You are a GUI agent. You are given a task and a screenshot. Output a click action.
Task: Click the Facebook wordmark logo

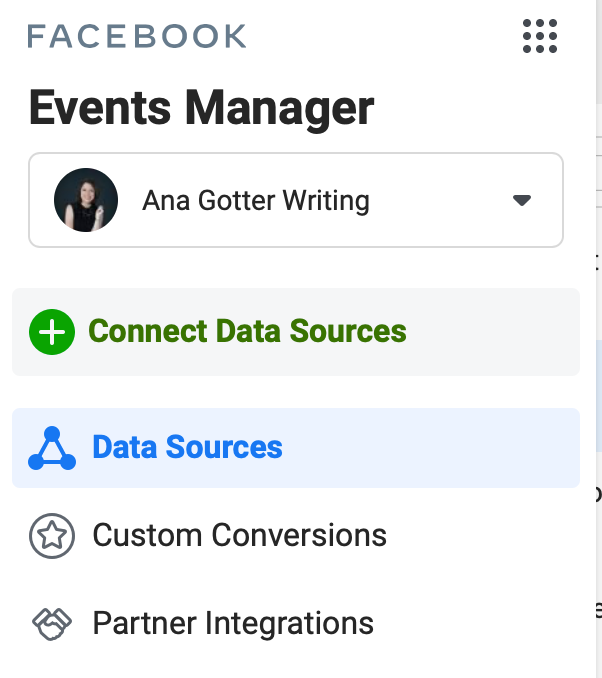click(137, 37)
